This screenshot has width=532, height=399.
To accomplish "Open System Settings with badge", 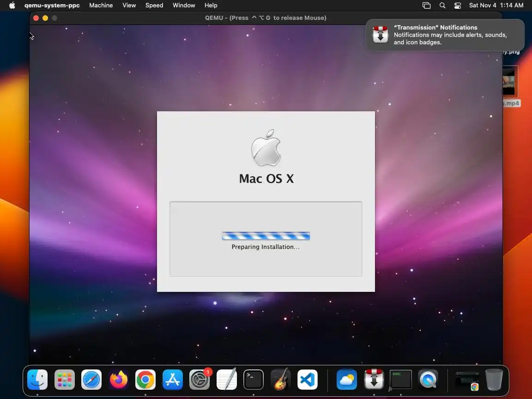I will 199,379.
